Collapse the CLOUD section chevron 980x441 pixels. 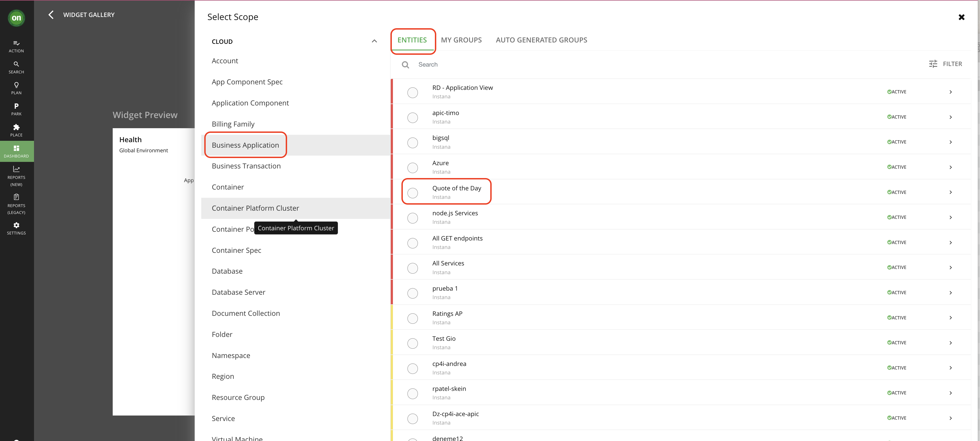coord(374,41)
